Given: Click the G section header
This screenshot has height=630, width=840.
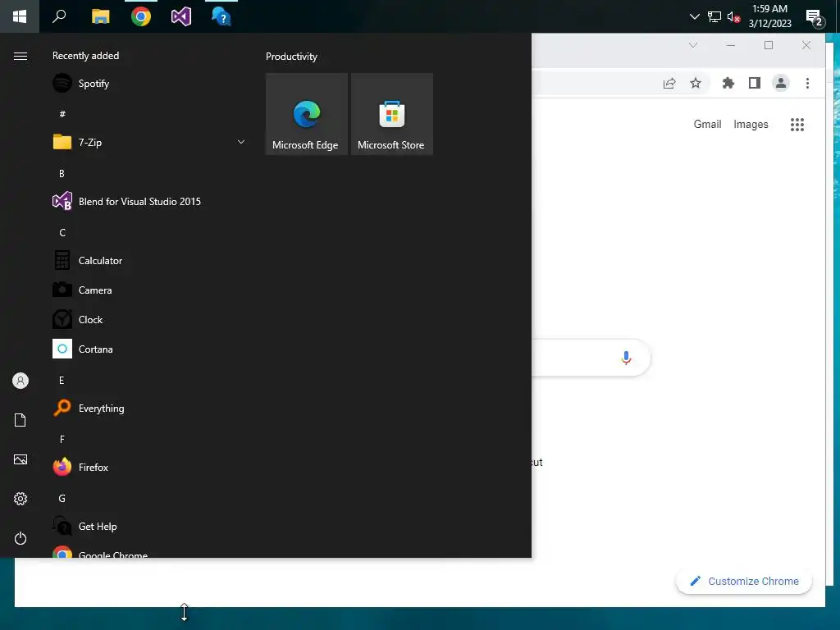Looking at the screenshot, I should (x=62, y=498).
